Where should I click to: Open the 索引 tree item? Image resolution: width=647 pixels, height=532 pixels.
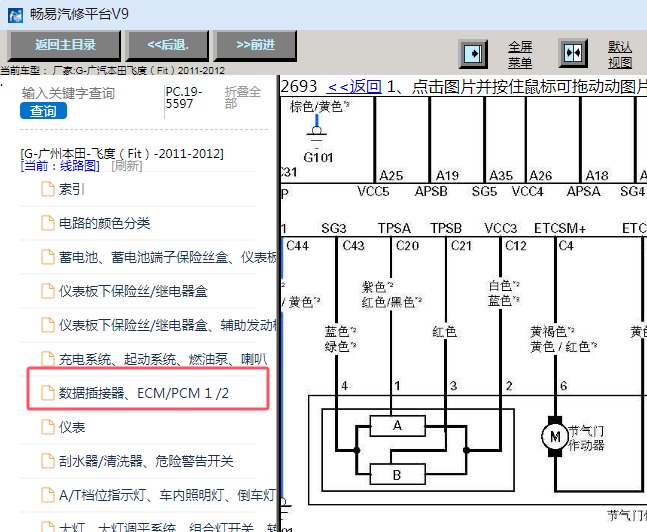[x=72, y=189]
